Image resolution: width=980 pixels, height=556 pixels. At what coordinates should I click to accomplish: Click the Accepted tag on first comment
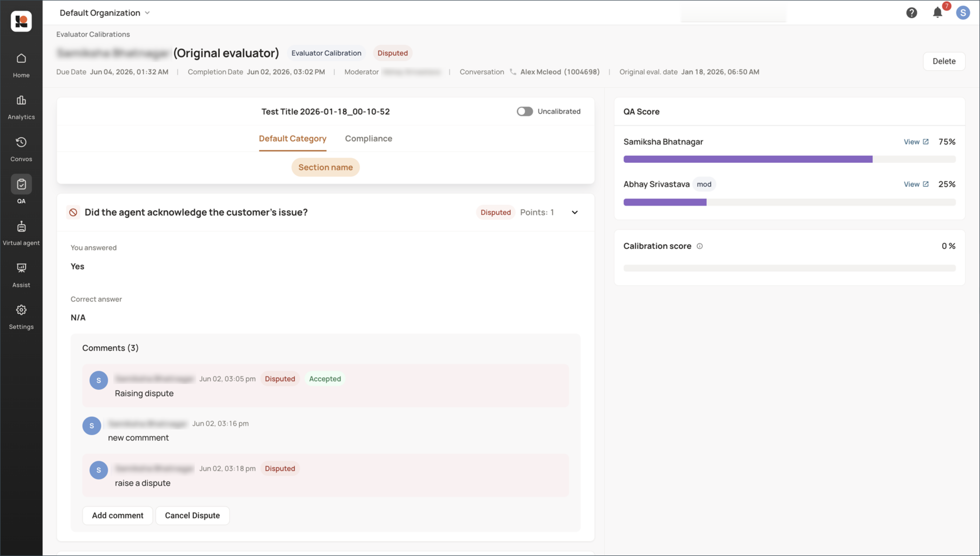(325, 379)
